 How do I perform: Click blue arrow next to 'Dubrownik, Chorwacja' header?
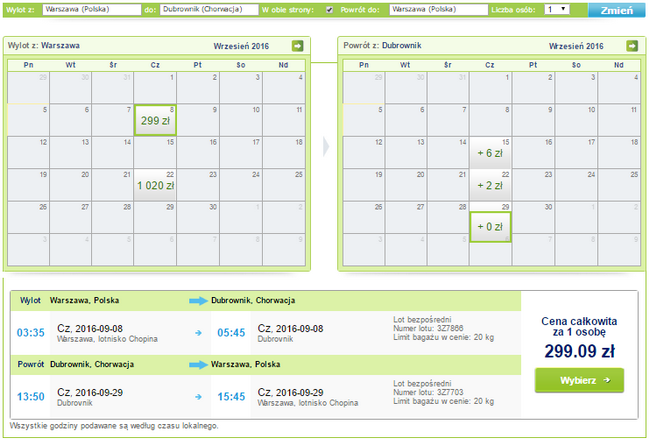point(198,301)
